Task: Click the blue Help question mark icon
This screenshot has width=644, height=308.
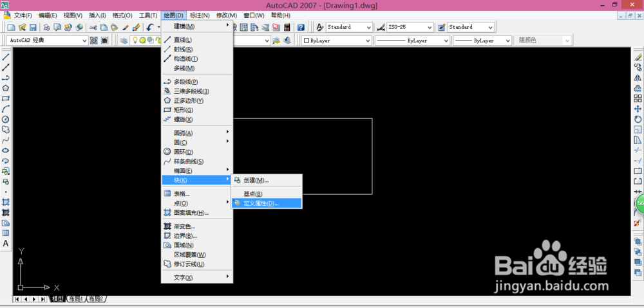Action: tap(301, 28)
